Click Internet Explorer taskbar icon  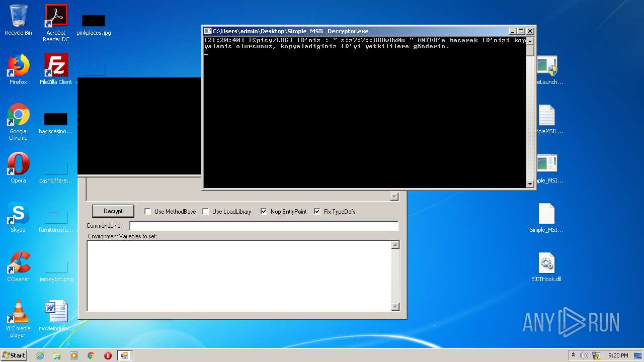40,355
